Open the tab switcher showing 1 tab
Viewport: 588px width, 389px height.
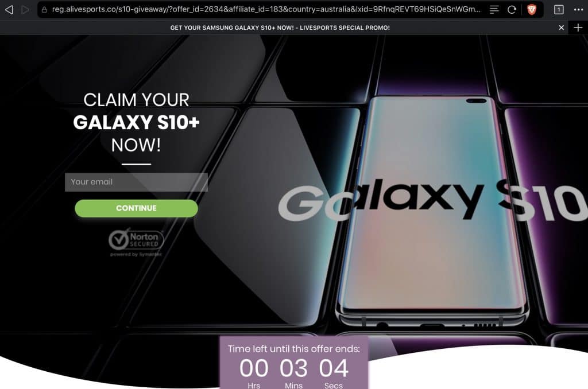(x=559, y=9)
